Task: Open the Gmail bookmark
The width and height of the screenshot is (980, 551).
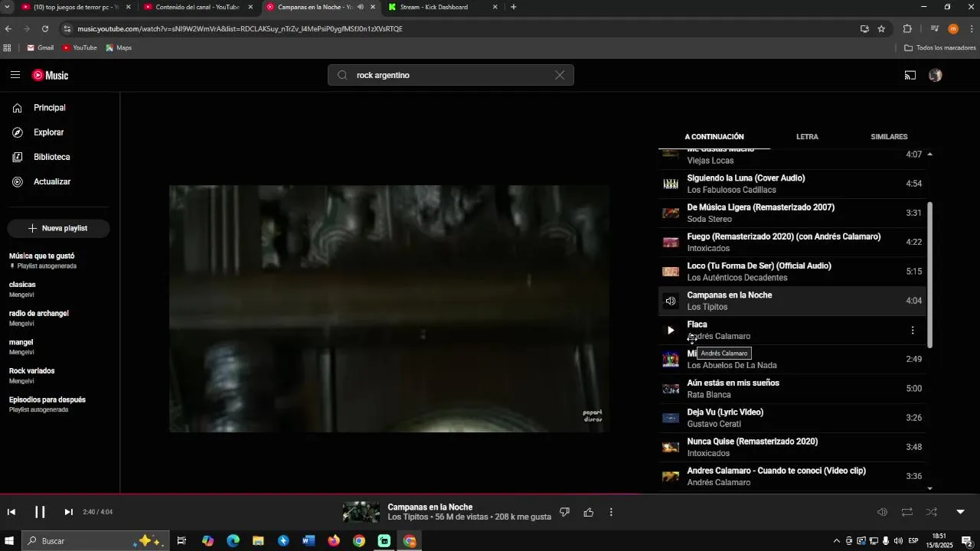Action: pyautogui.click(x=40, y=47)
